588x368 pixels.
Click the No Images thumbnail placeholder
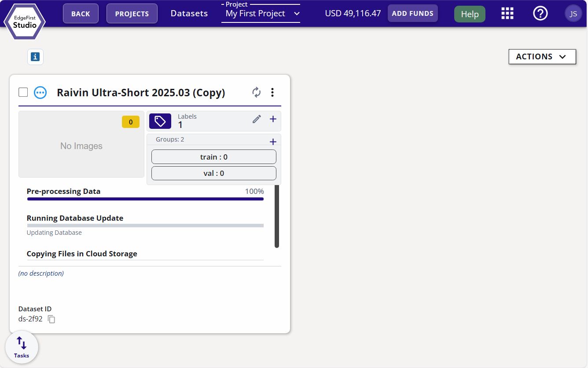tap(81, 146)
